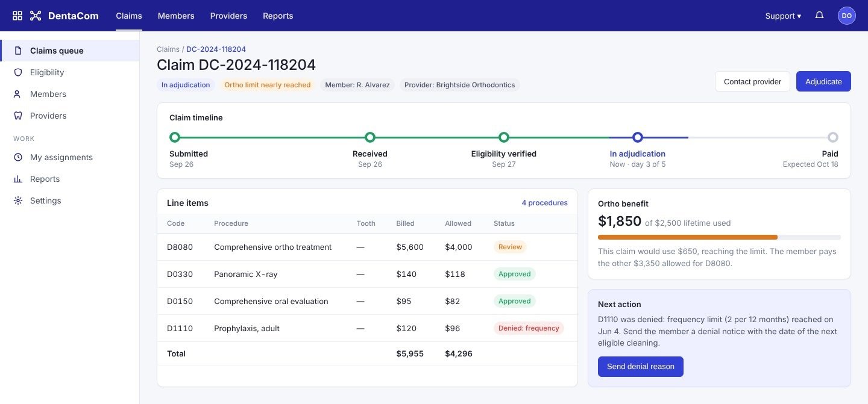
Task: Click the Providers tooth icon
Action: point(18,116)
